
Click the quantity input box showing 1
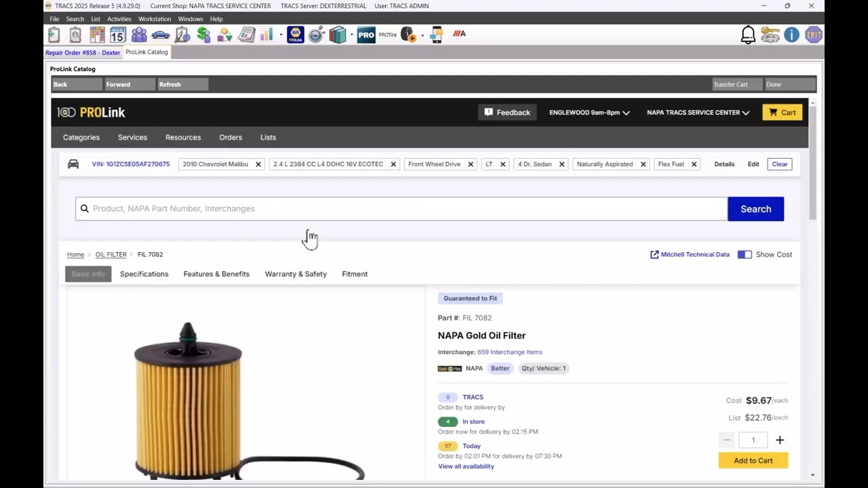pos(753,441)
